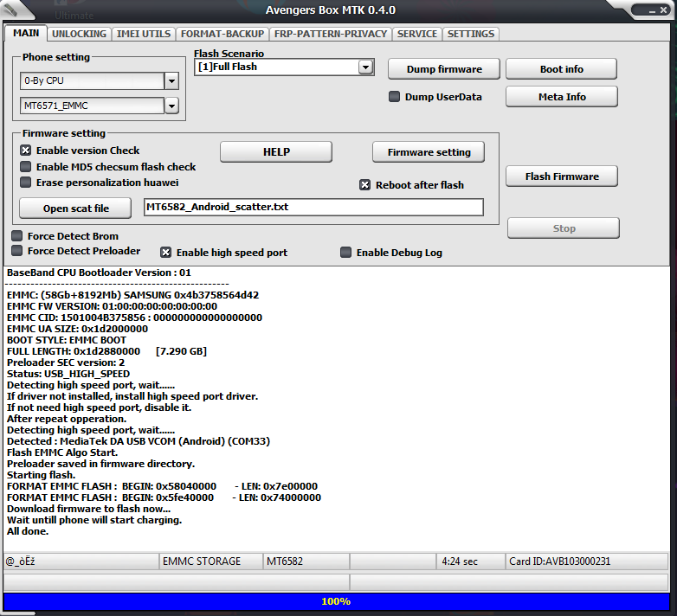Click the 'BOOT STYLE: EMMC BOOT' log line
This screenshot has width=677, height=616.
tap(67, 340)
